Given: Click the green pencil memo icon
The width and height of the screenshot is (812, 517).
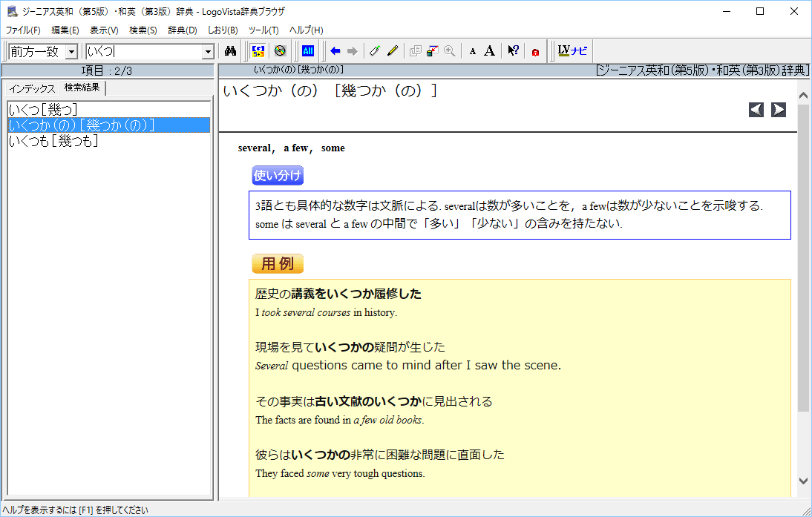Looking at the screenshot, I should 375,51.
